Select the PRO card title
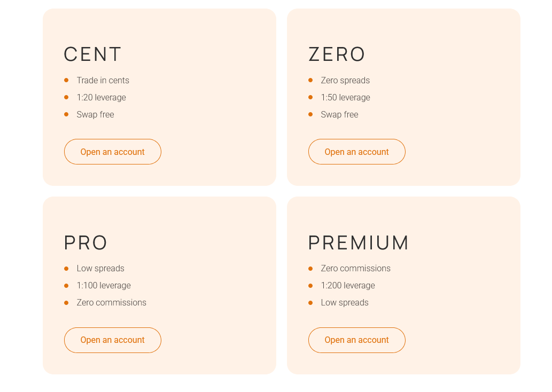Viewport: 552px width, 392px height. click(x=85, y=242)
